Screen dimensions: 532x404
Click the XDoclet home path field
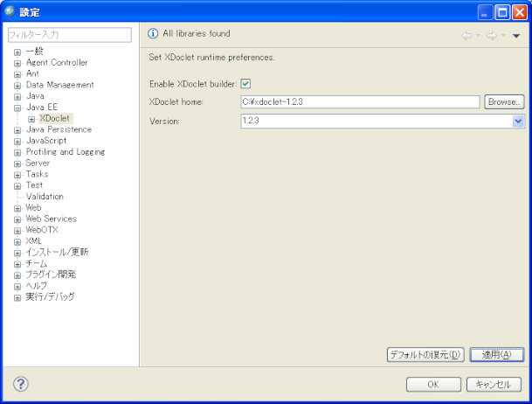tap(359, 102)
